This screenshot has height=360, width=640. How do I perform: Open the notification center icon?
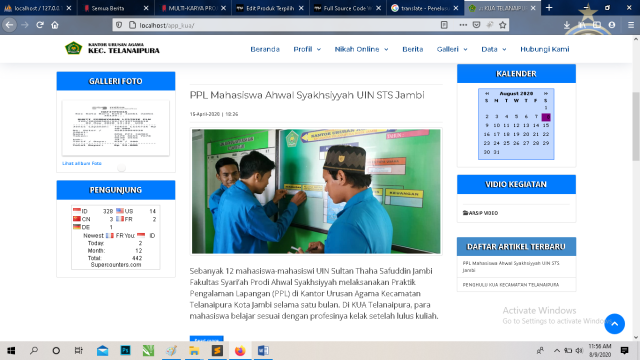point(624,351)
